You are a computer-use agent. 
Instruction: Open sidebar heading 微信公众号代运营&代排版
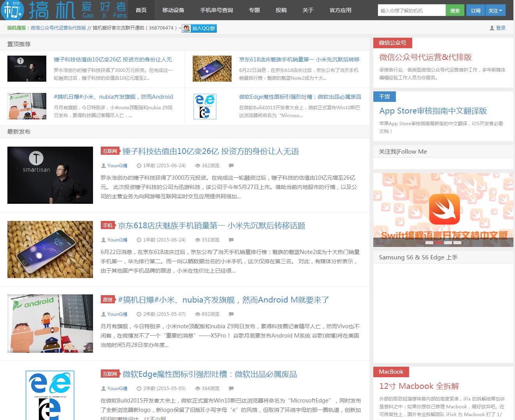click(x=425, y=57)
